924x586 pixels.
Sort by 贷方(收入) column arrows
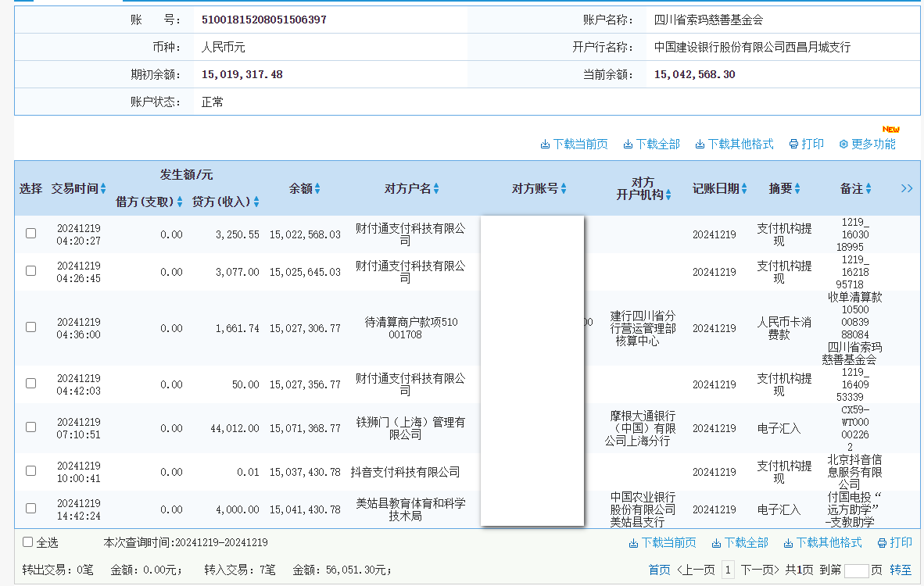(256, 202)
